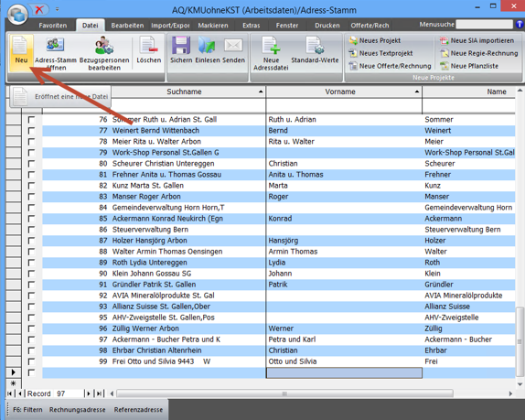This screenshot has height=420, width=525.
Task: Open the Extras tab
Action: click(x=252, y=26)
